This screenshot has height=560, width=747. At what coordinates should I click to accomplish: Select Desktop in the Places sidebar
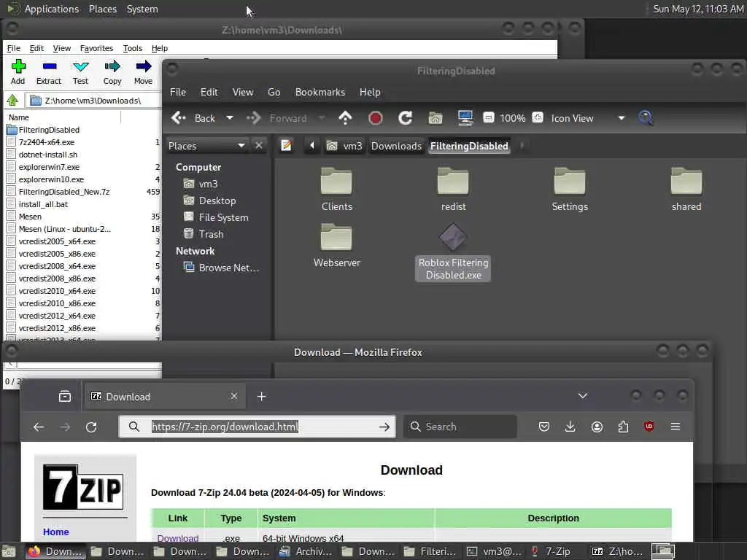pos(217,201)
